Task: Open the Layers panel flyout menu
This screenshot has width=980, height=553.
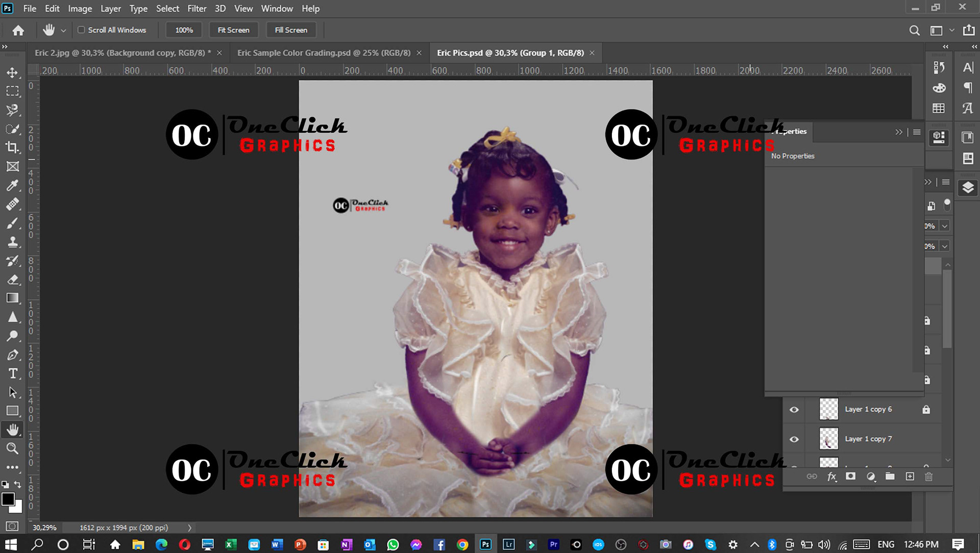Action: (946, 182)
